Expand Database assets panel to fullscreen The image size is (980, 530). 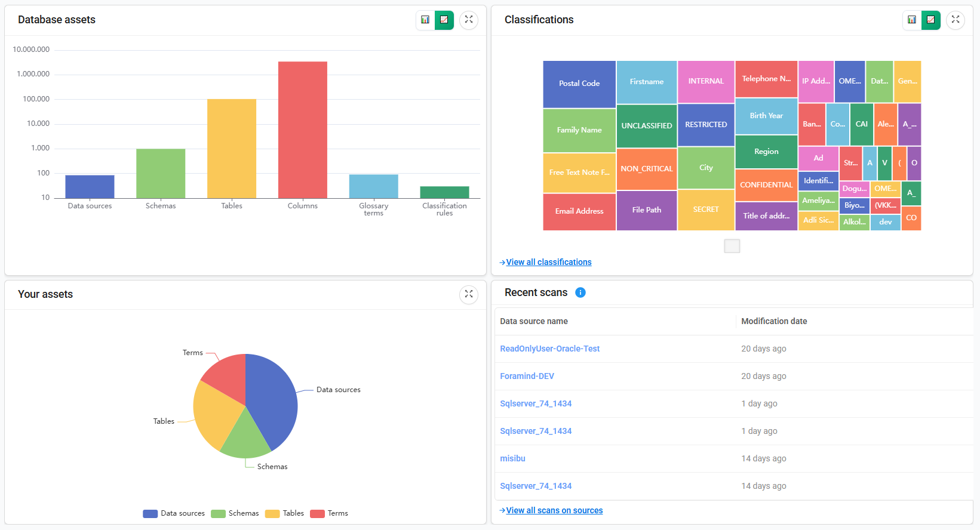[469, 20]
